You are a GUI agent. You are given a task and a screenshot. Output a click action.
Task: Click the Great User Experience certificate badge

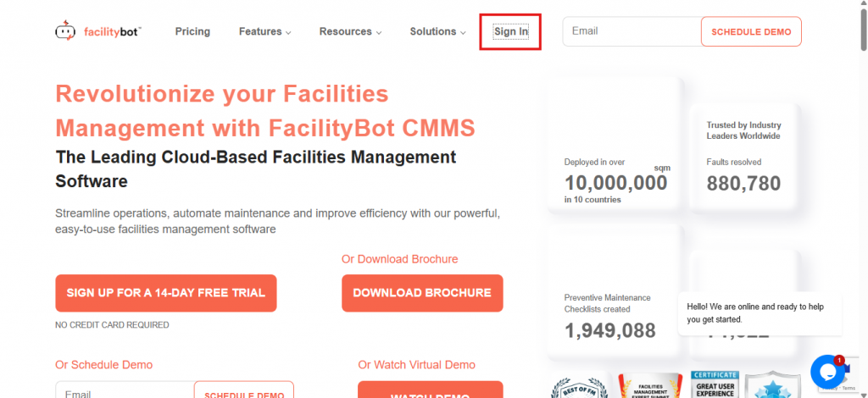tap(714, 384)
